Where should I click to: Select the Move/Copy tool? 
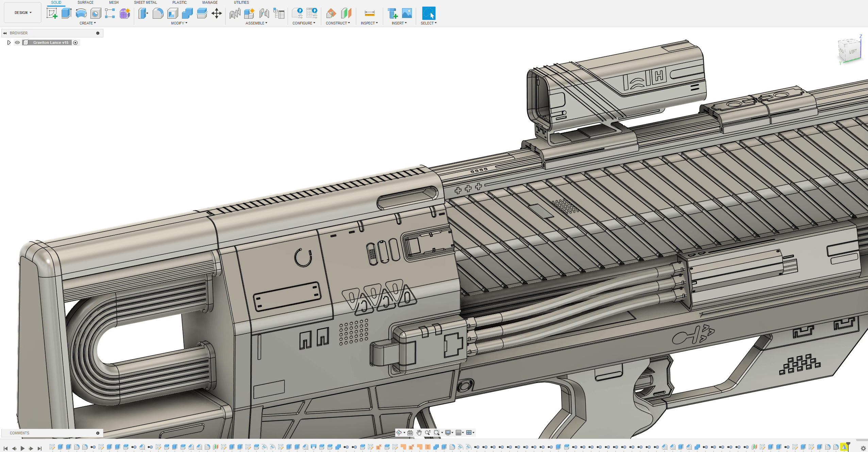point(216,14)
